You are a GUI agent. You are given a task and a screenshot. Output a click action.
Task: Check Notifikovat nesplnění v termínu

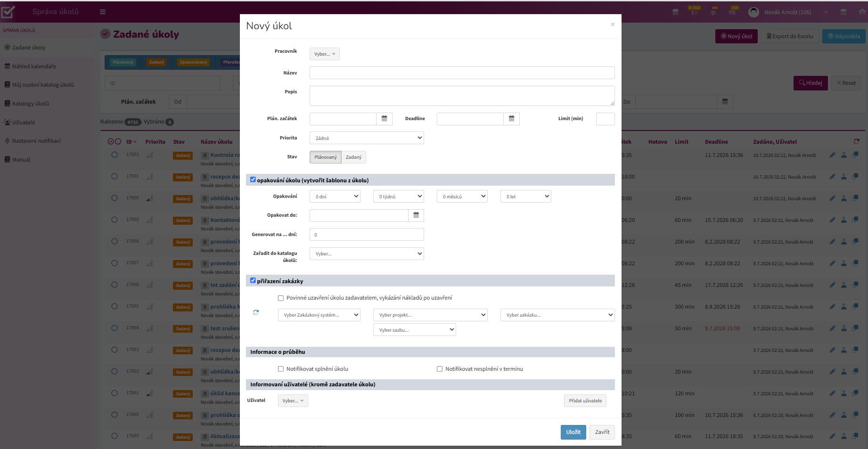tap(440, 369)
